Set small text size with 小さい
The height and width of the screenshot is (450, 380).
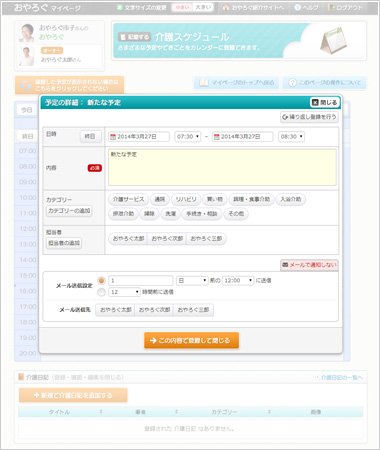pos(182,7)
